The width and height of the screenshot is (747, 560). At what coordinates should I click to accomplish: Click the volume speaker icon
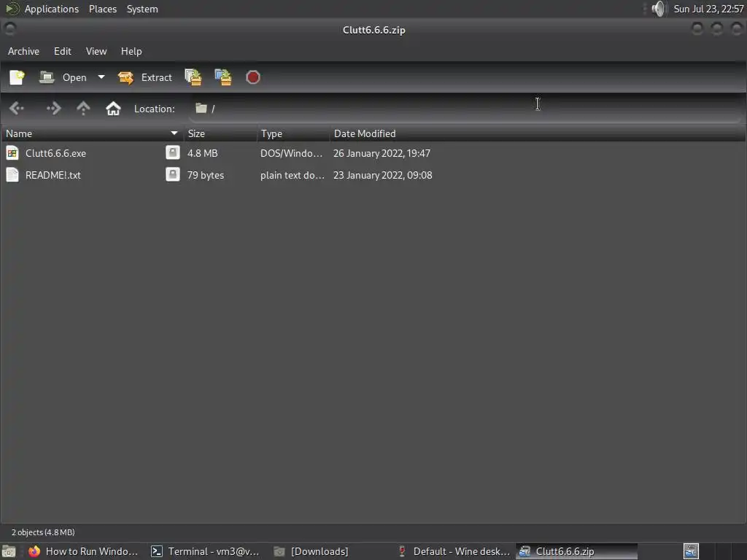coord(658,9)
